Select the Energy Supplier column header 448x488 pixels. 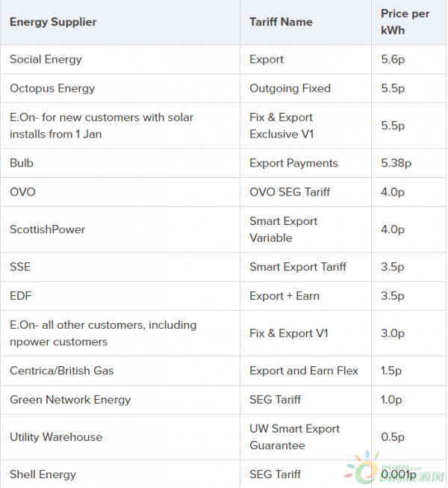pyautogui.click(x=120, y=22)
